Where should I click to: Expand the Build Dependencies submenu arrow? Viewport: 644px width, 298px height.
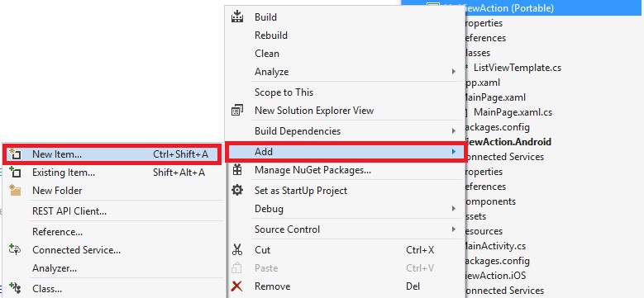tap(454, 131)
